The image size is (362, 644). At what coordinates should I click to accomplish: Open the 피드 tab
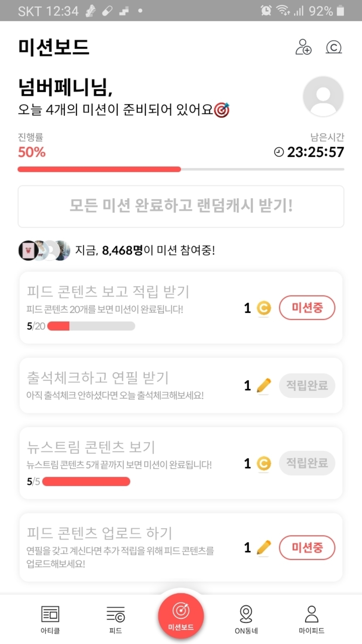point(116,619)
